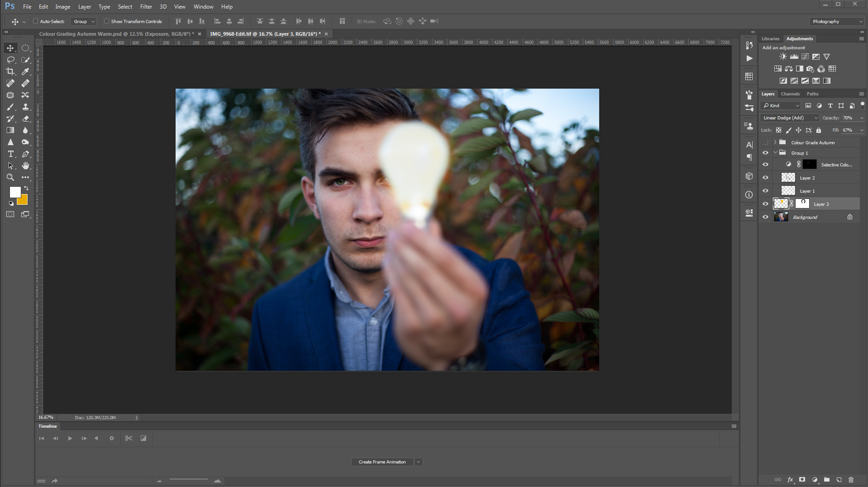Open the Fill slider dropdown

point(862,130)
